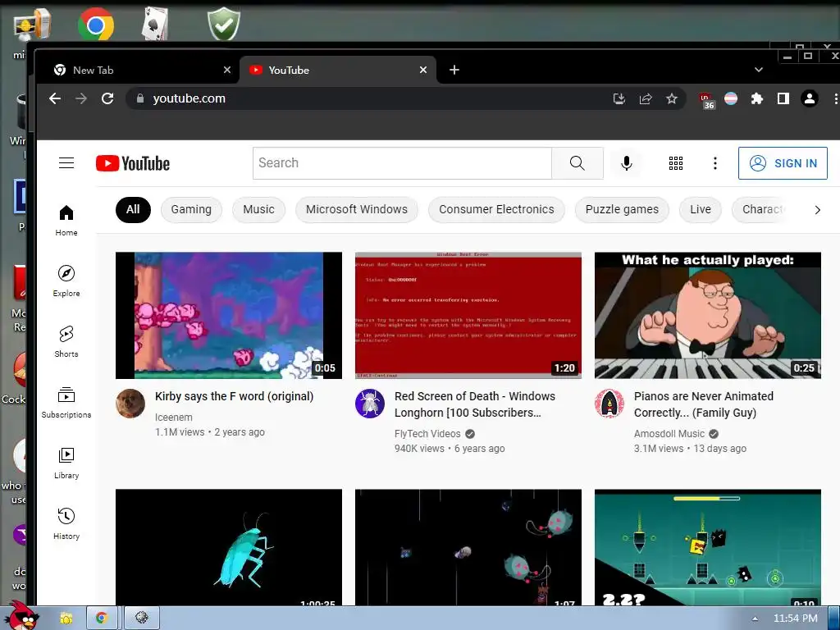
Task: Open Red Screen of Death video title
Action: coord(475,404)
